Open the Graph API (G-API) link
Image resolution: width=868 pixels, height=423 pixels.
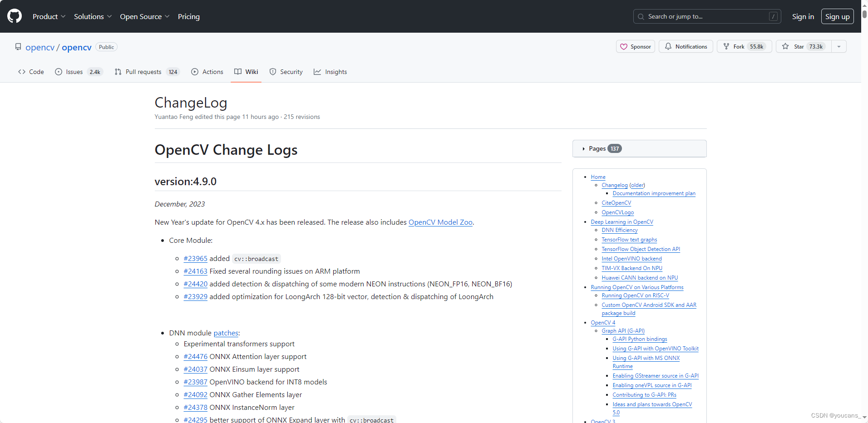pos(623,331)
